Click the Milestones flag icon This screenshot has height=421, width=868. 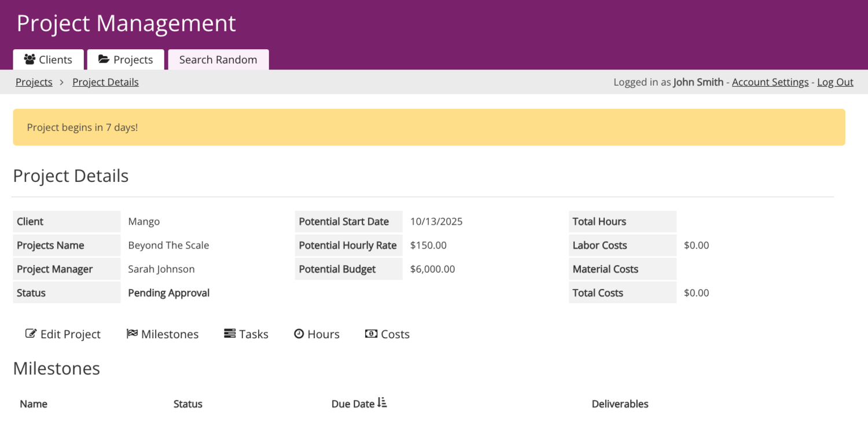[132, 334]
